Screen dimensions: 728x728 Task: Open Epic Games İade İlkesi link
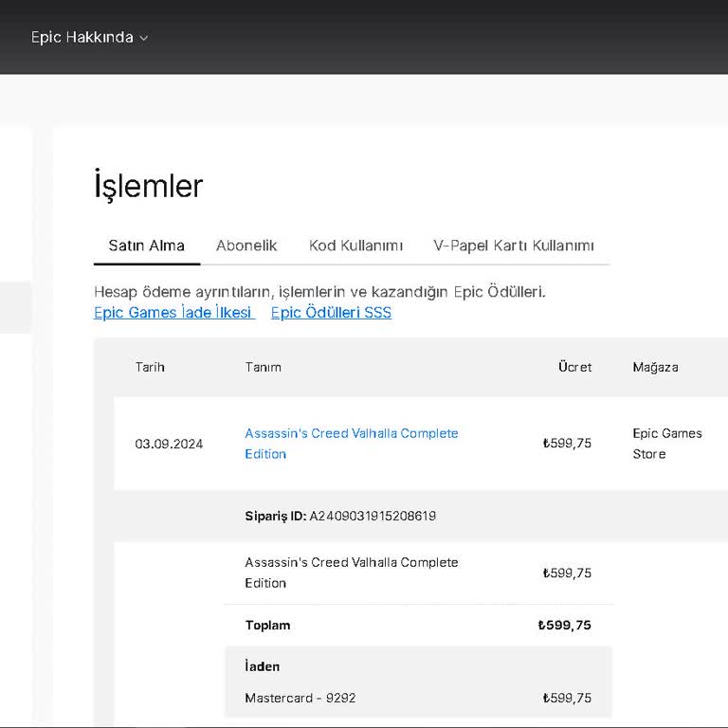coord(174,313)
